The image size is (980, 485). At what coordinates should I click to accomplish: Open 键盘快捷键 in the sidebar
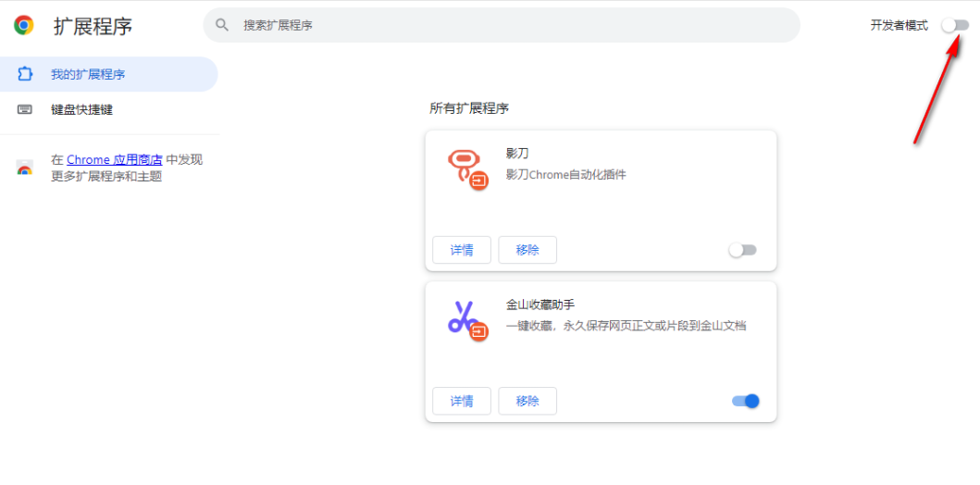(109, 110)
